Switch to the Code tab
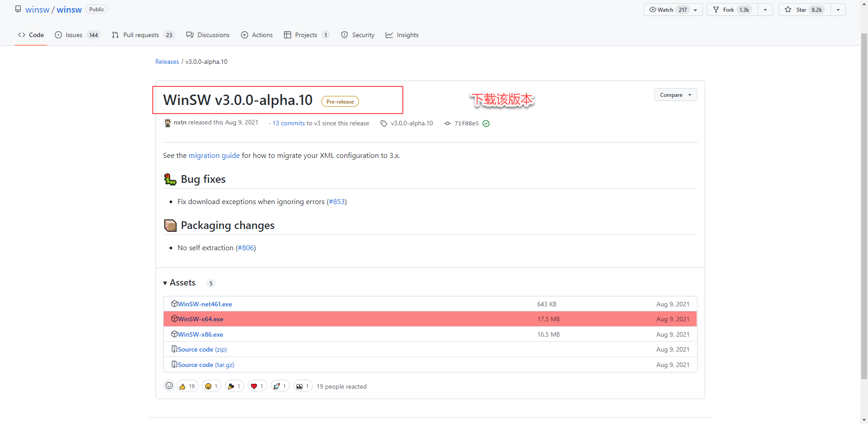 (x=31, y=35)
